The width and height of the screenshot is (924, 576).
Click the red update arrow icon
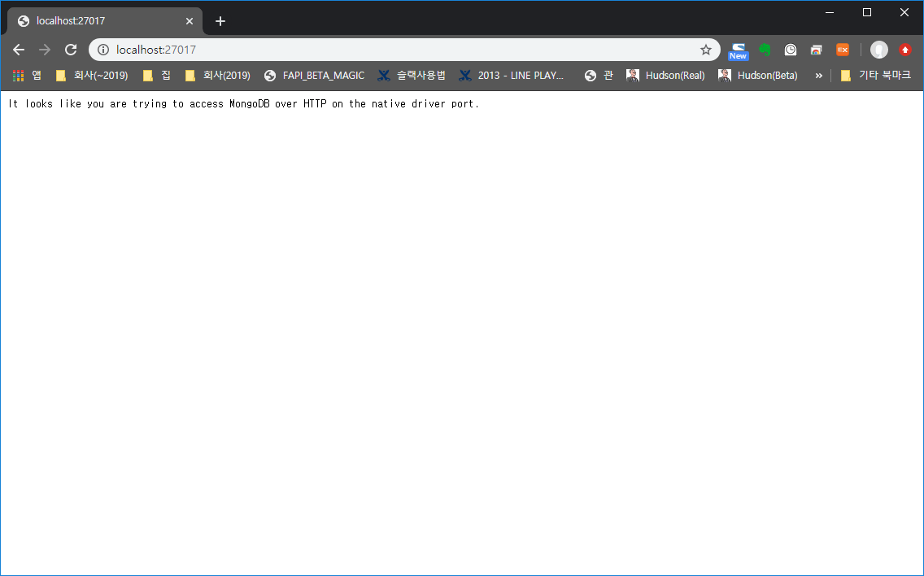tap(905, 50)
